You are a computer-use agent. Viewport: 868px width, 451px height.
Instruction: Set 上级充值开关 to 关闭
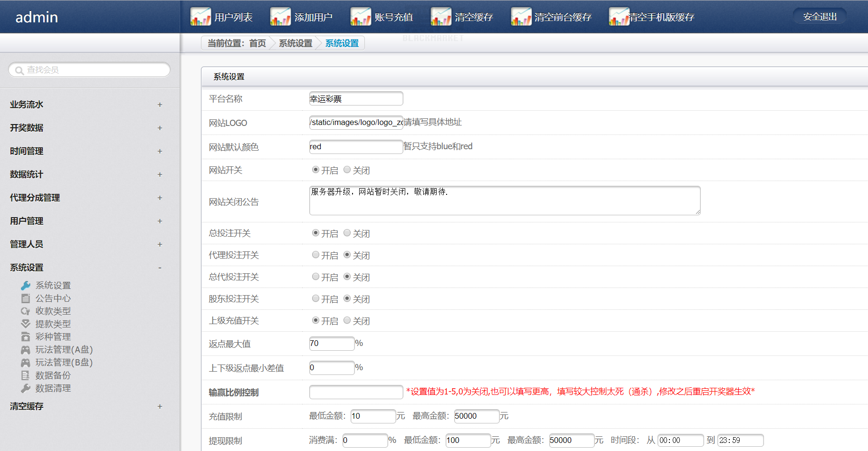tap(347, 320)
